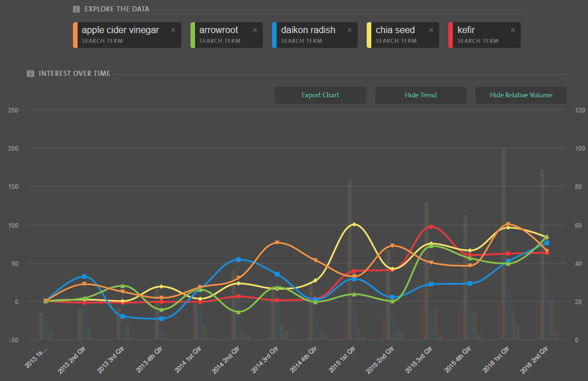Select the kefir search term chip

479,35
